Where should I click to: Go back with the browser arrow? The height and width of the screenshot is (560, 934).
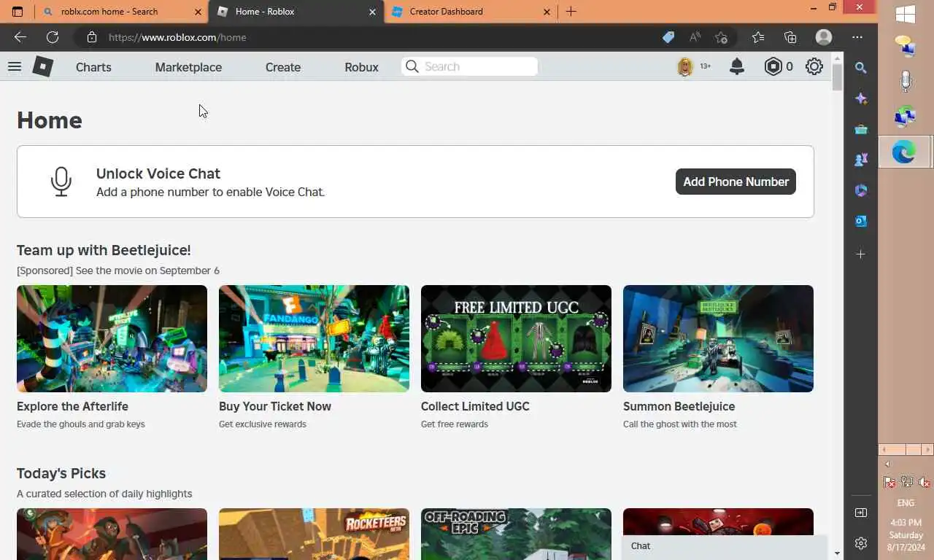(20, 37)
